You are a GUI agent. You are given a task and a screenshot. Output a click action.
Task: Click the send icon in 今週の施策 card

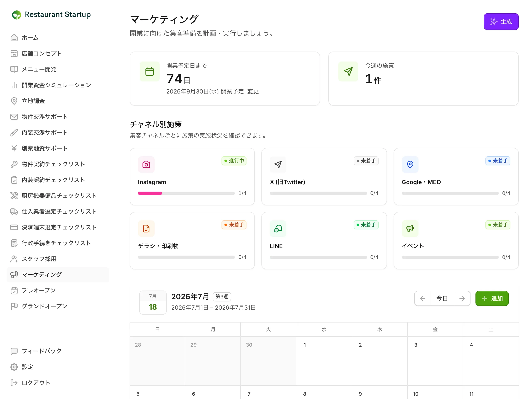click(348, 71)
